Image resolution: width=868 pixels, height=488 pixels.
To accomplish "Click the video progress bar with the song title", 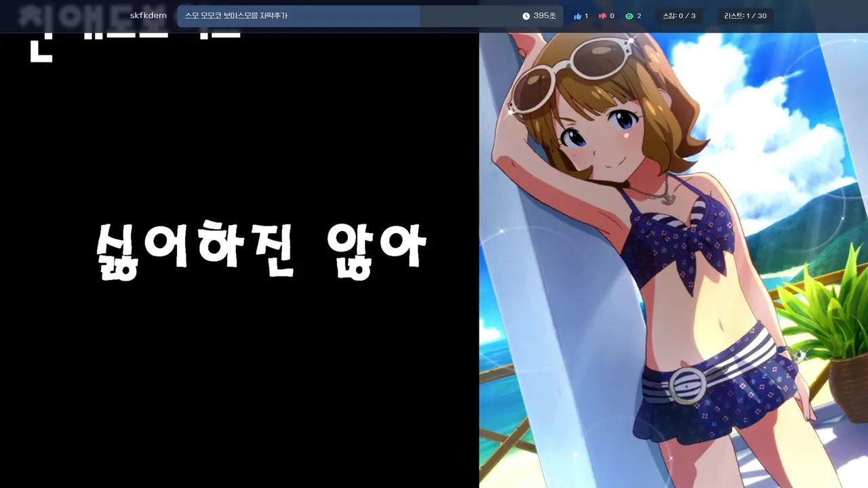I will click(370, 16).
